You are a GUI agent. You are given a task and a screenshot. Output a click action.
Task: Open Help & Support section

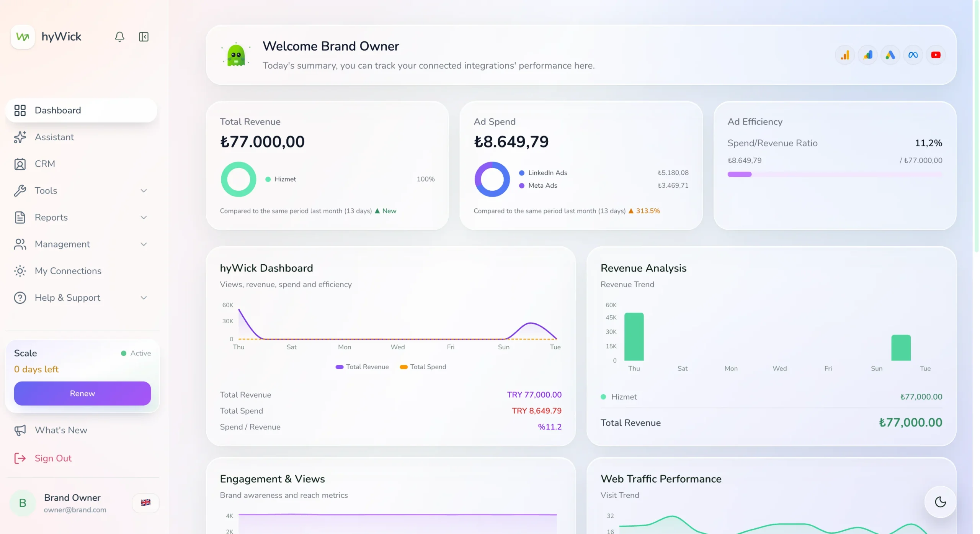(x=82, y=298)
